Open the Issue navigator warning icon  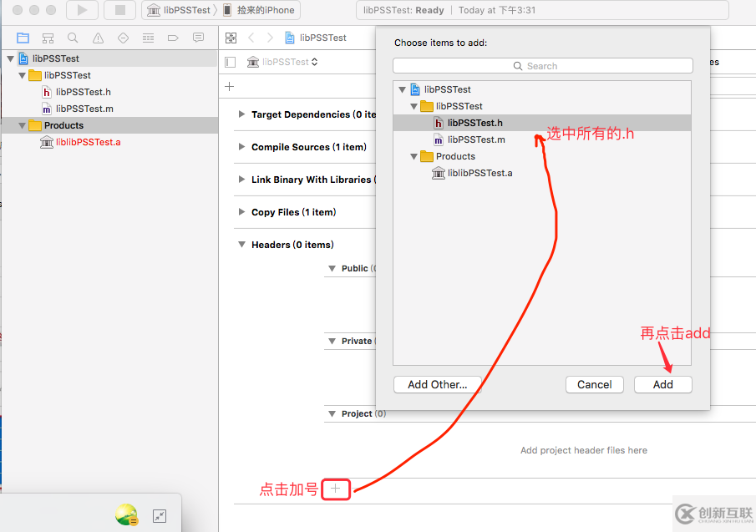click(98, 38)
